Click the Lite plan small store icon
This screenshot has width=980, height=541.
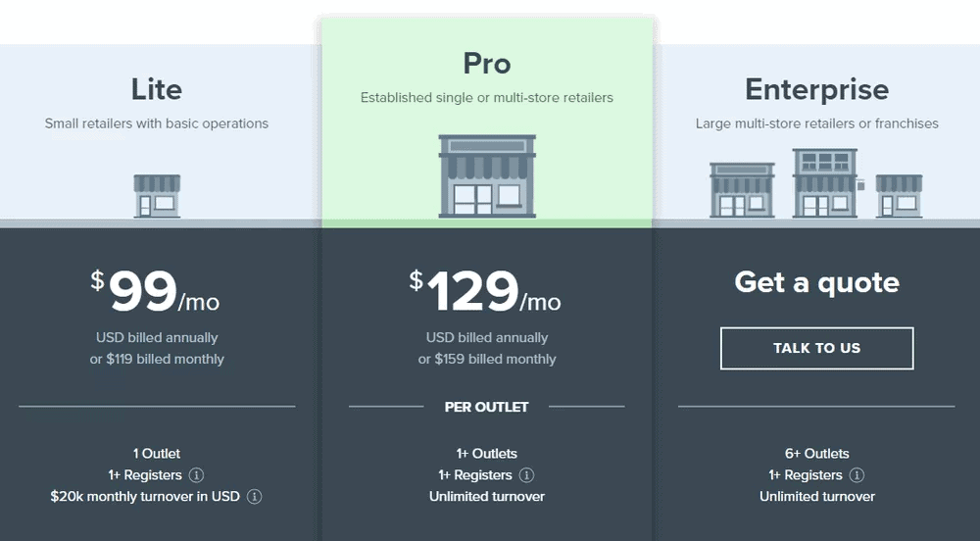coord(157,196)
